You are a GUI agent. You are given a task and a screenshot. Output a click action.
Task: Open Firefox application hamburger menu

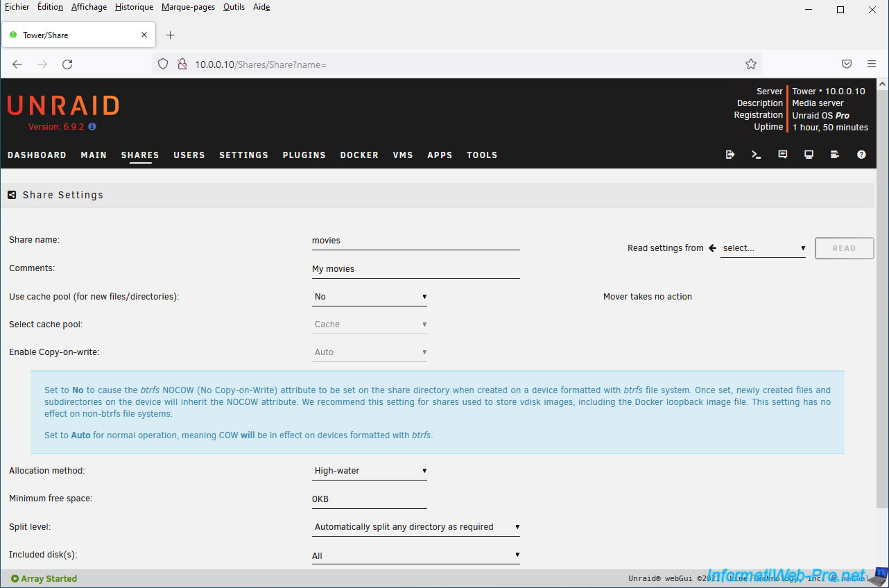pyautogui.click(x=872, y=64)
